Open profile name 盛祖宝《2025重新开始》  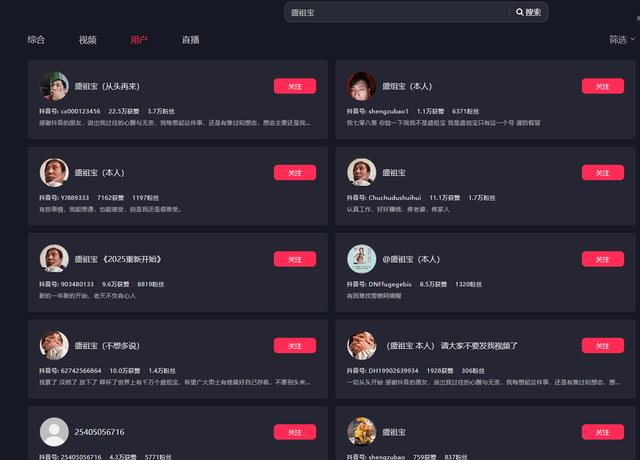(118, 259)
